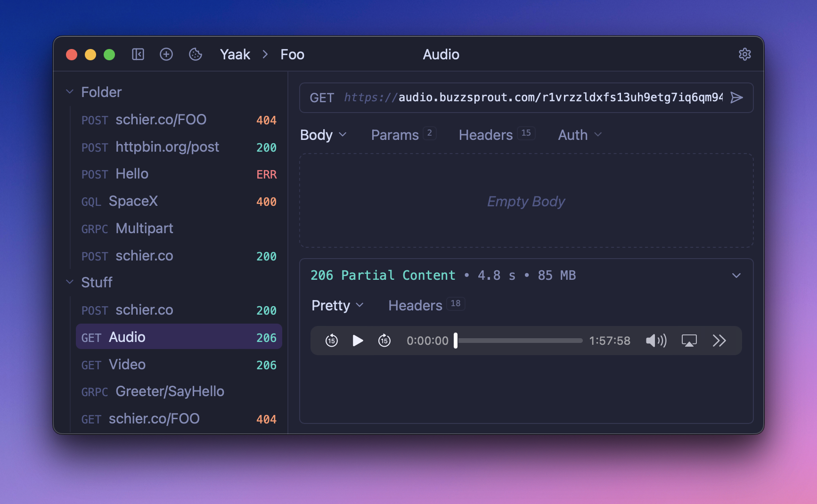The width and height of the screenshot is (817, 504).
Task: Send request with paper plane icon
Action: coord(737,98)
